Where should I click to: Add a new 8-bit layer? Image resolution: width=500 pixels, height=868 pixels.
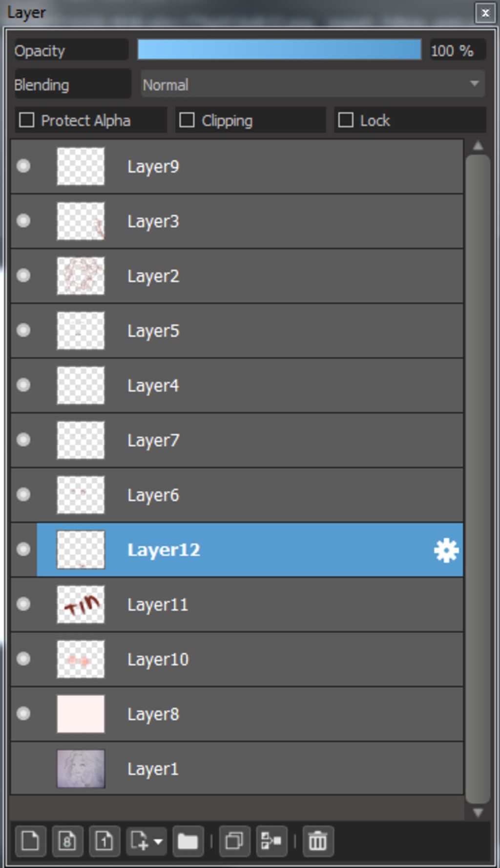[x=67, y=841]
